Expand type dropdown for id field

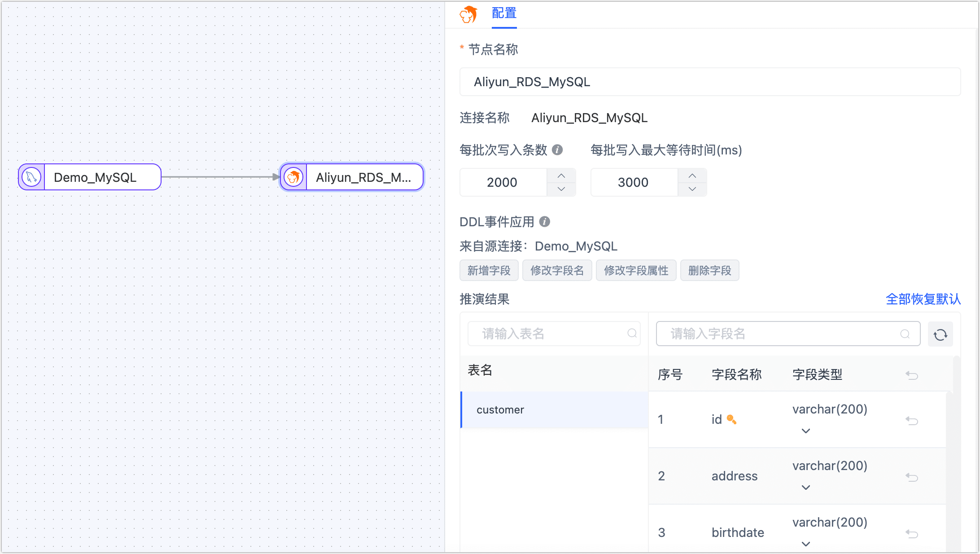click(806, 431)
